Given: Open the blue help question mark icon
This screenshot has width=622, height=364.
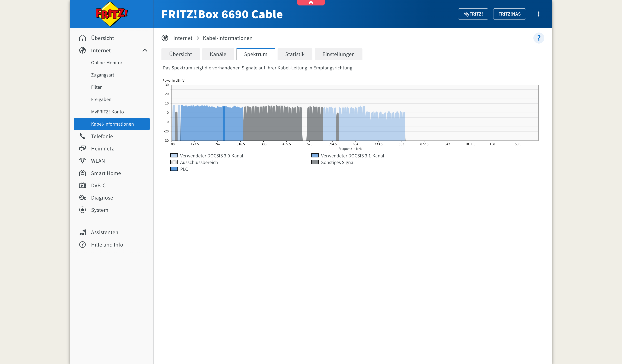Looking at the screenshot, I should pyautogui.click(x=539, y=38).
